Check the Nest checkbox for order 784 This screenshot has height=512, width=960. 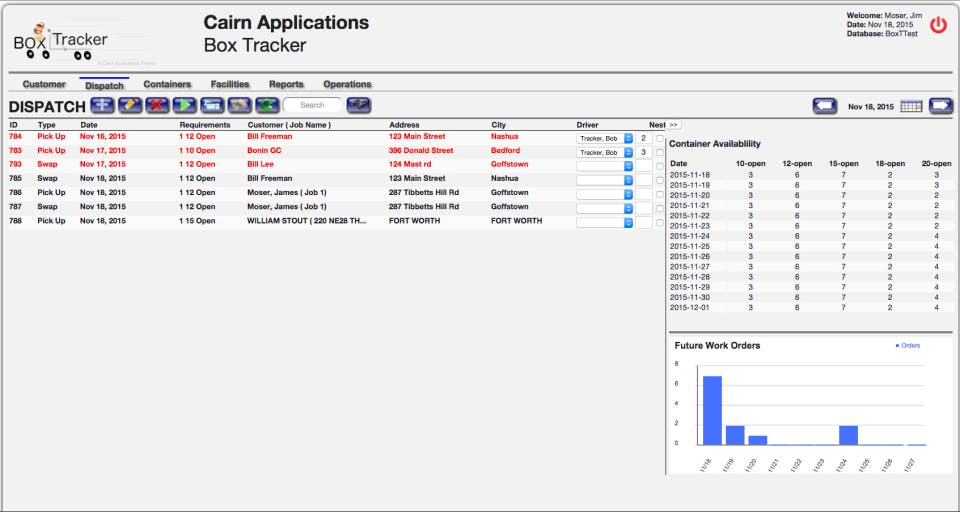[x=659, y=138]
